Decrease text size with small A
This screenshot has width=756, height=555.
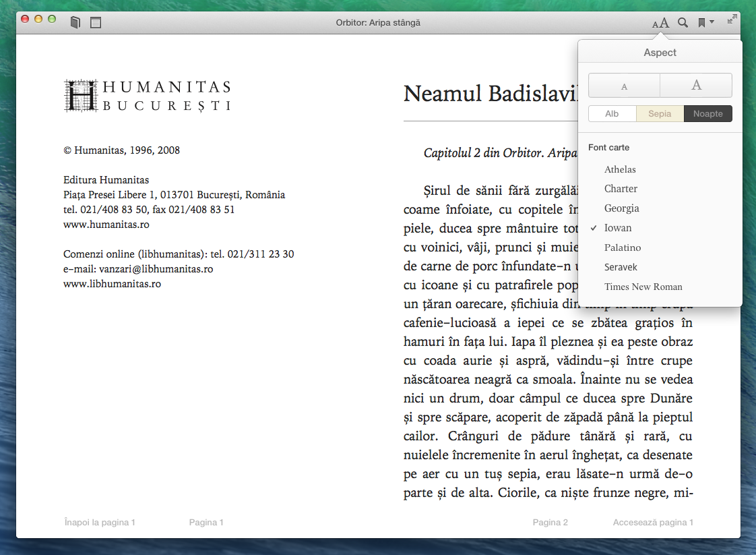coord(624,86)
